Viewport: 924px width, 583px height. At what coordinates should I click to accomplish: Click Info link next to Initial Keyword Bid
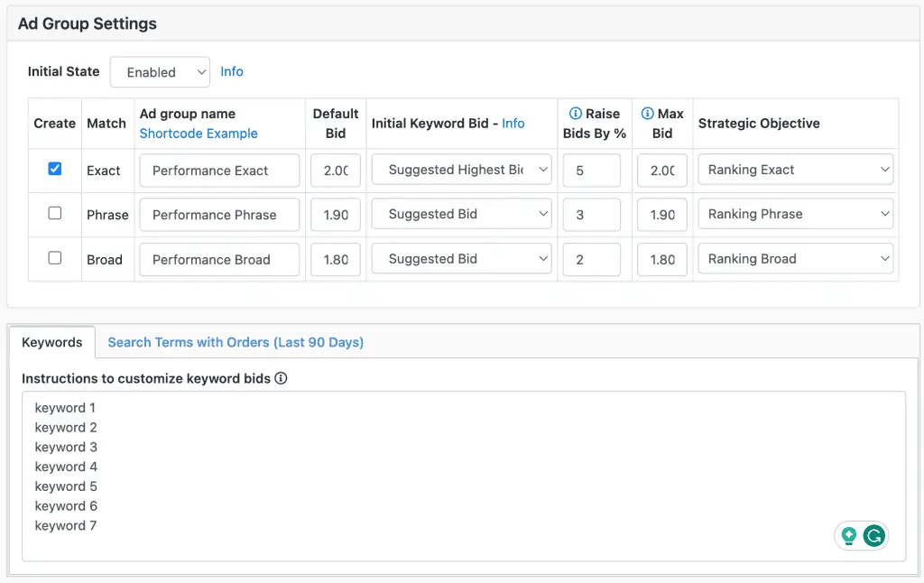click(513, 123)
